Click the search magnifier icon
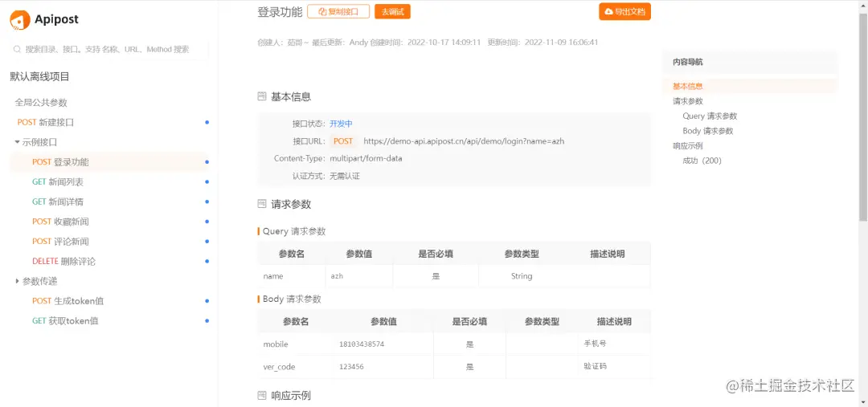Image resolution: width=868 pixels, height=407 pixels. tap(17, 49)
